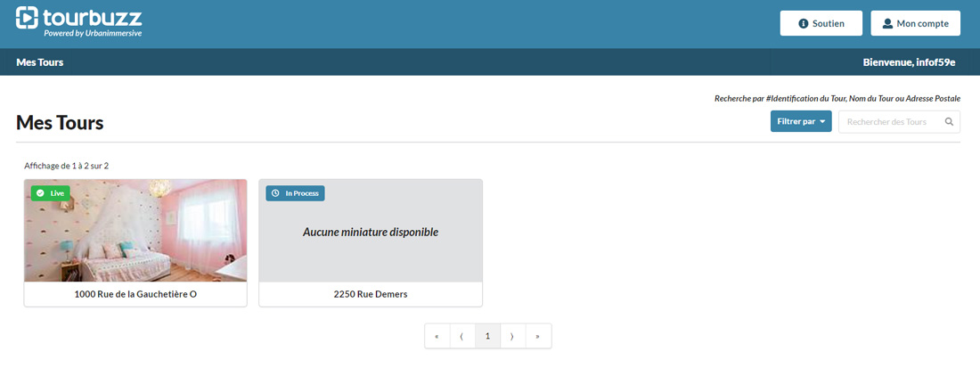Viewport: 980px width, 368px height.
Task: Go to last page with double arrow
Action: point(539,336)
